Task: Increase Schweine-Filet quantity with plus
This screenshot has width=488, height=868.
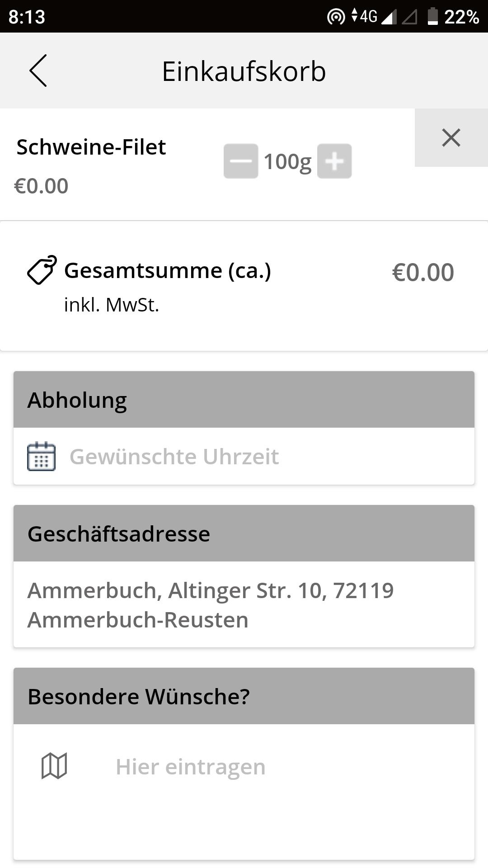Action: pyautogui.click(x=334, y=161)
